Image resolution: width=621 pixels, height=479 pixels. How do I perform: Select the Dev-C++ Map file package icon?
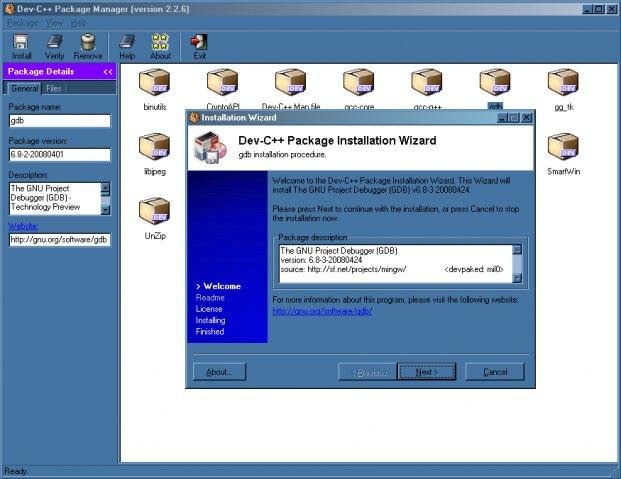pos(291,82)
